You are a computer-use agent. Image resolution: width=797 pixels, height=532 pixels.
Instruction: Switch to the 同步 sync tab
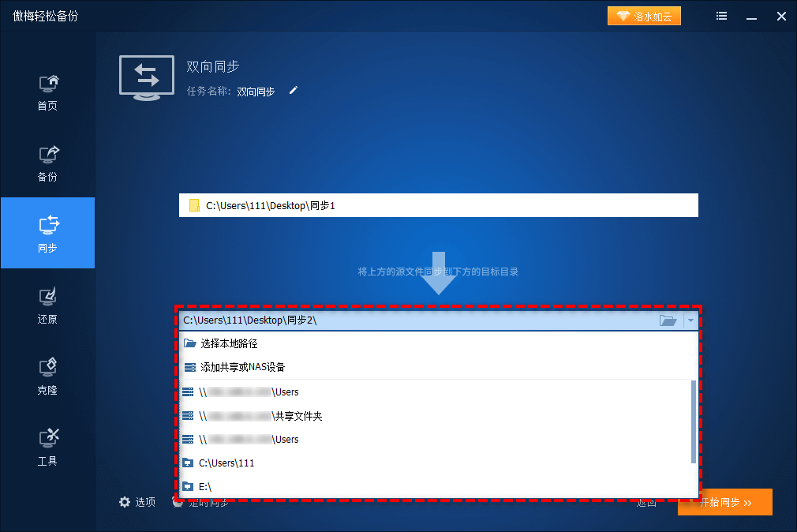tap(47, 233)
